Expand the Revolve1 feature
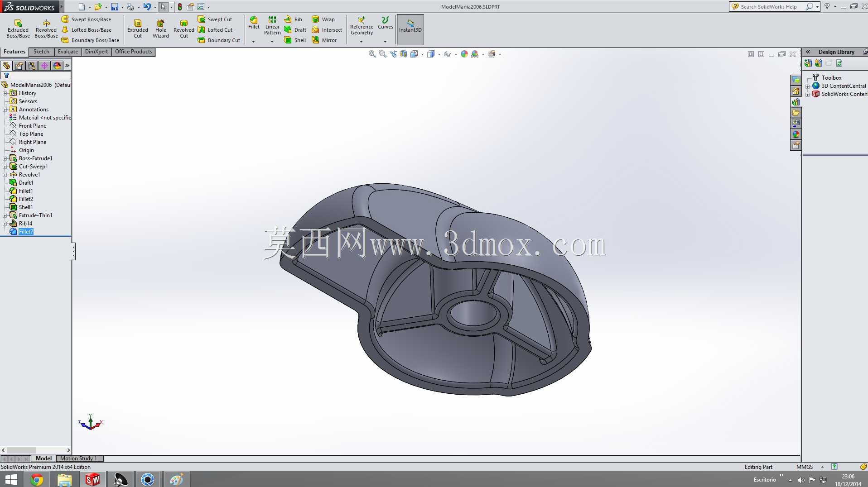The height and width of the screenshot is (487, 868). pyautogui.click(x=5, y=175)
